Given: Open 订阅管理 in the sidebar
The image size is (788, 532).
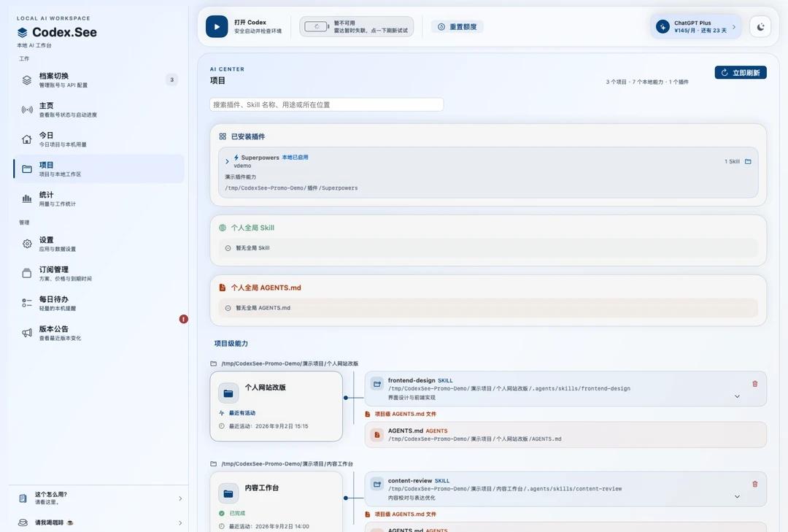Looking at the screenshot, I should click(98, 274).
